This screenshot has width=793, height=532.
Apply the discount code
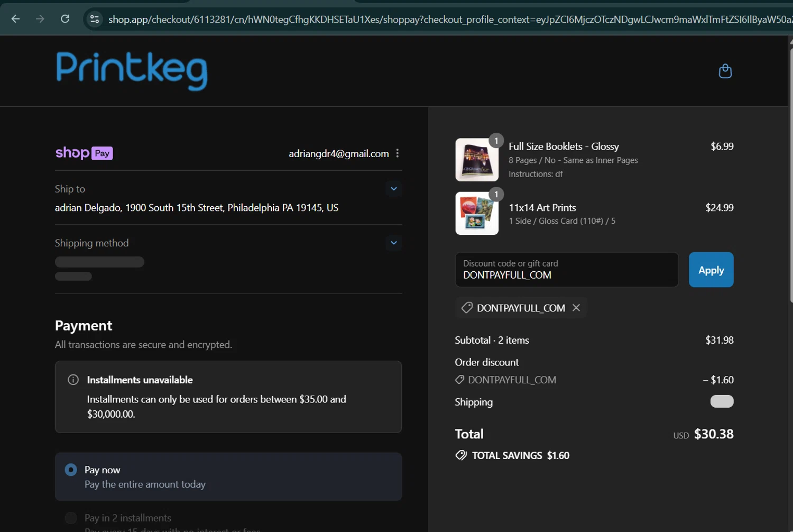coord(711,270)
